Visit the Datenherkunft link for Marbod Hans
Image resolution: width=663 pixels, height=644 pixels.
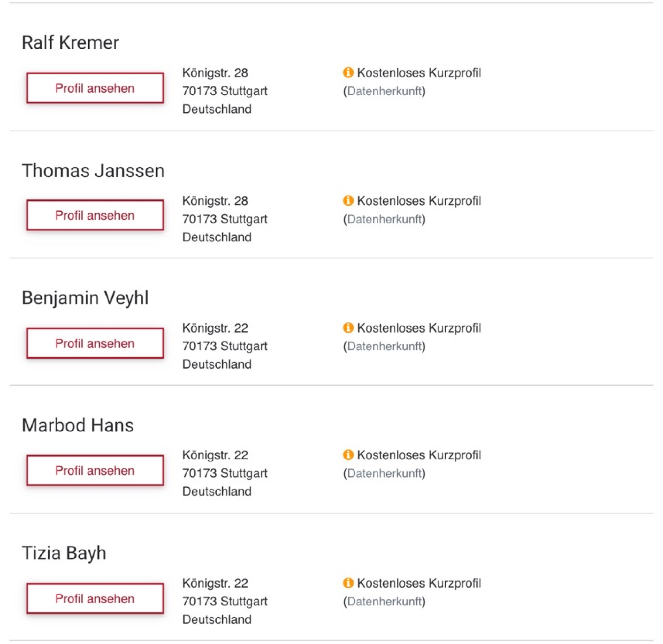tap(385, 474)
